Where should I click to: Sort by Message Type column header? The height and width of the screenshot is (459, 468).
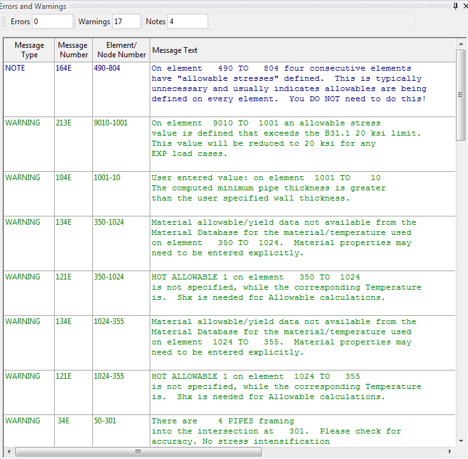pos(29,50)
